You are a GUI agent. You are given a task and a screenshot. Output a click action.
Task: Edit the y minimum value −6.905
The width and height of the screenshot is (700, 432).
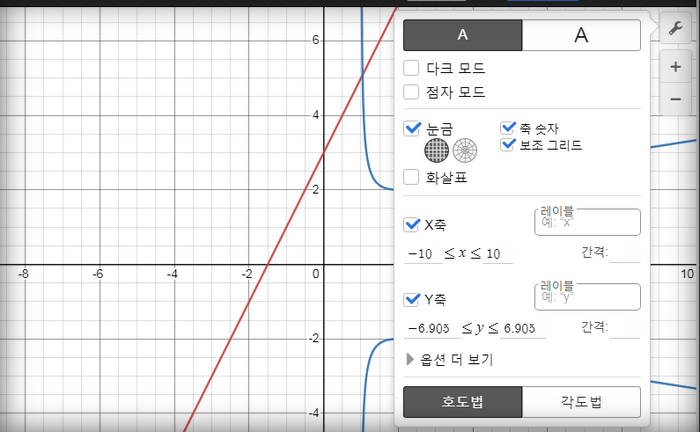[432, 328]
